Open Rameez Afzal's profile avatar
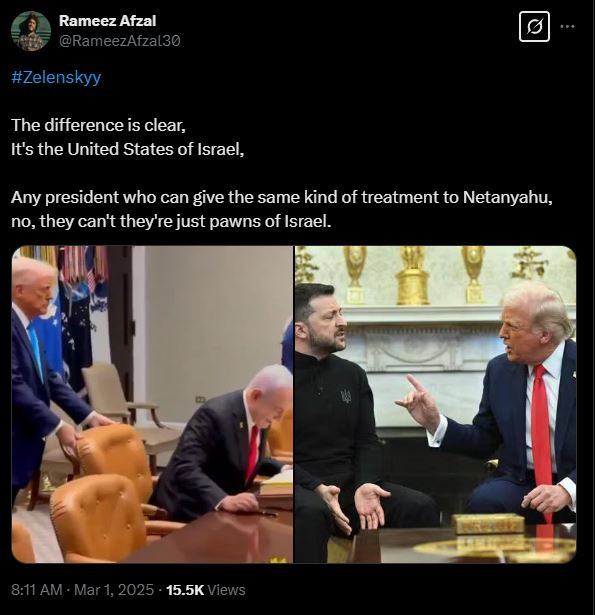 click(x=31, y=31)
